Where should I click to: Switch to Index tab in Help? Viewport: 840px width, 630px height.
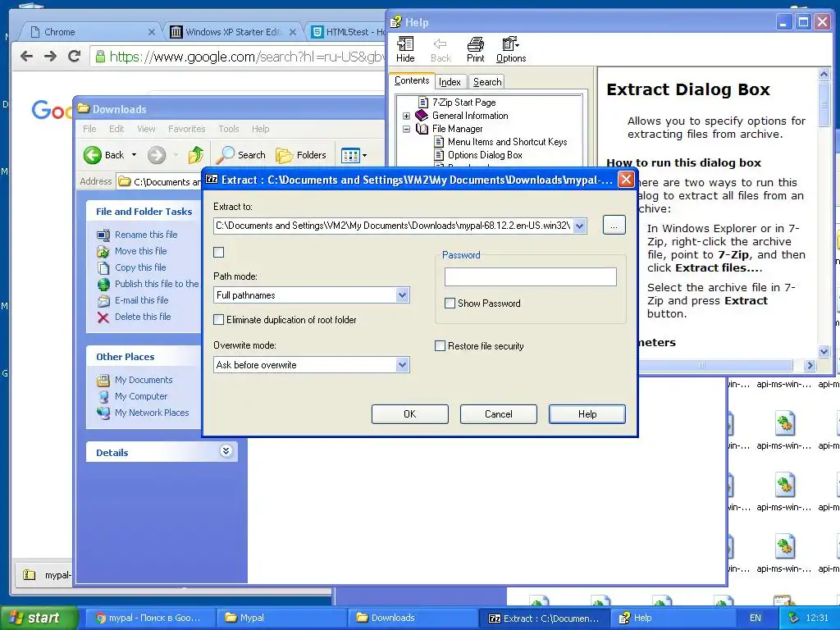coord(450,82)
